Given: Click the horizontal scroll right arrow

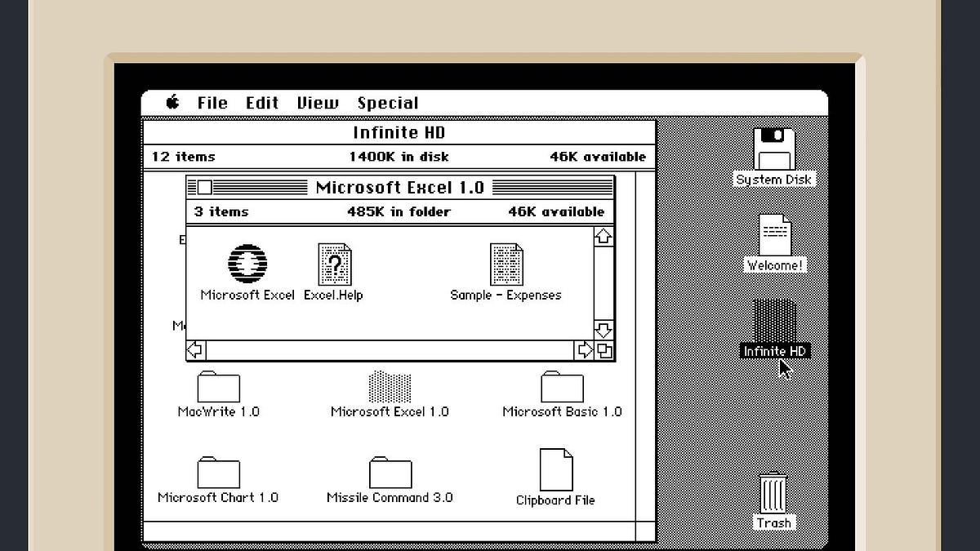Looking at the screenshot, I should tap(586, 349).
